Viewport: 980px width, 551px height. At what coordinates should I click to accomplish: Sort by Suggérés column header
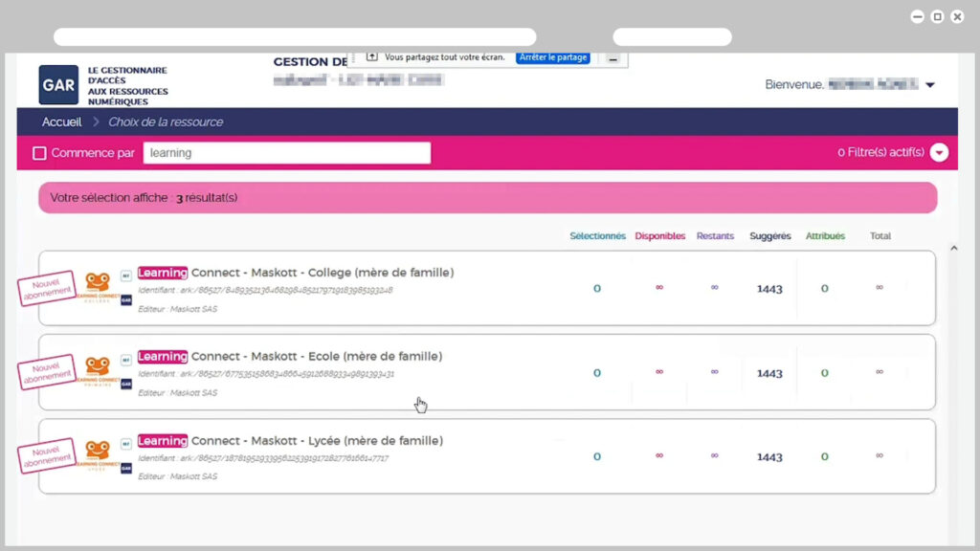coord(770,235)
